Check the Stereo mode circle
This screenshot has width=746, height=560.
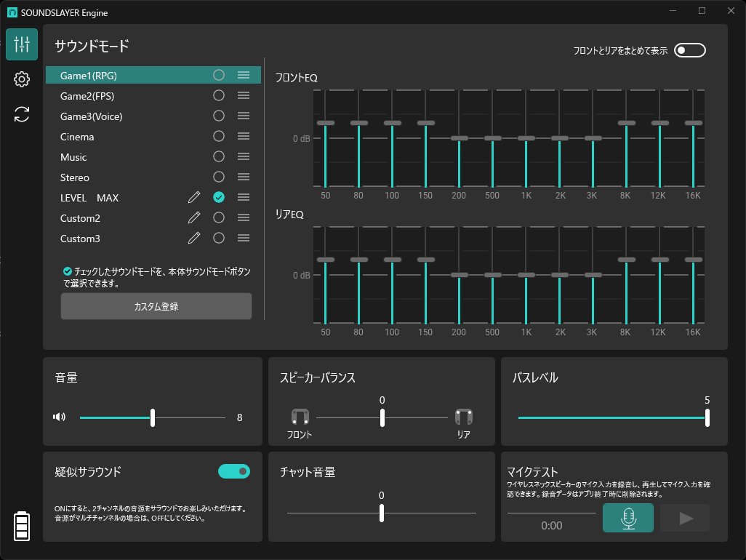(x=219, y=177)
